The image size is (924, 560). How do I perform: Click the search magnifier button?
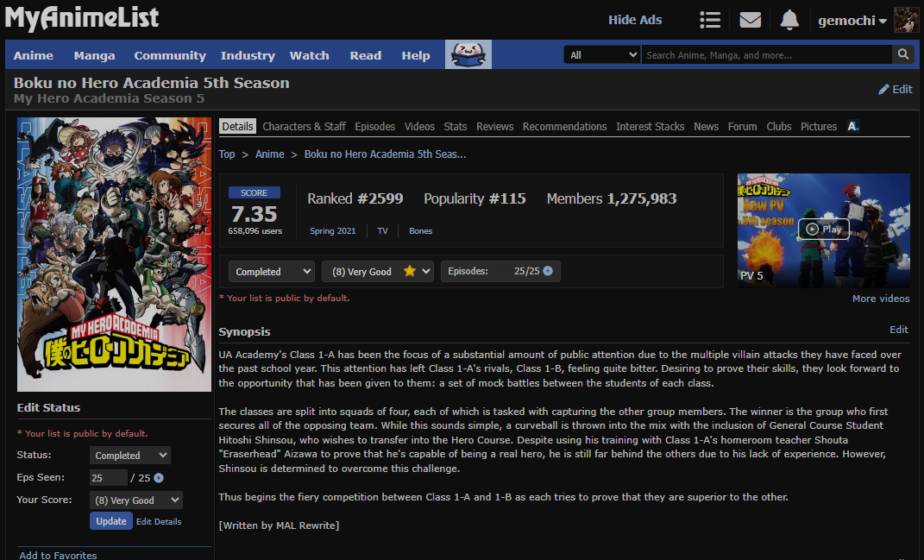pos(902,54)
